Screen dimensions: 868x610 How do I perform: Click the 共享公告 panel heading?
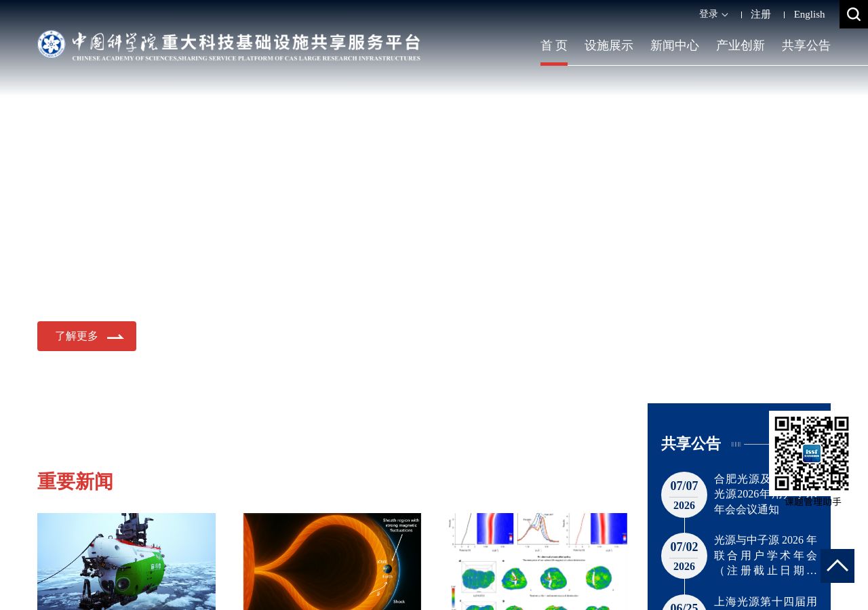[691, 444]
